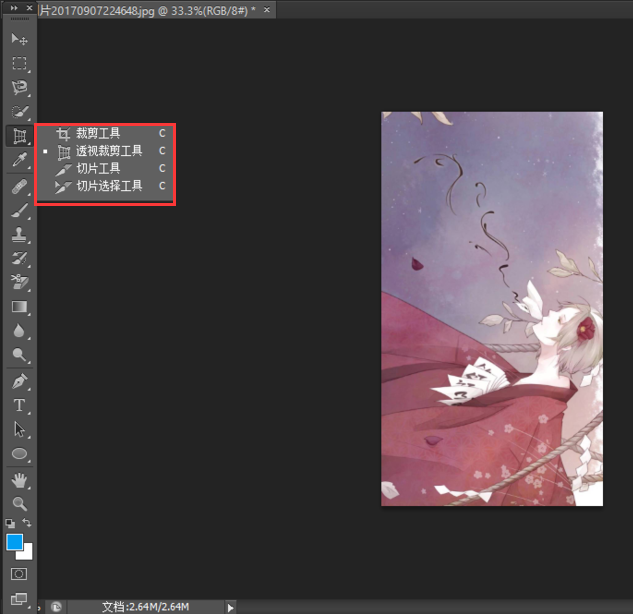The image size is (633, 614).
Task: Choose 裁剪工具 from the flyout menu
Action: [x=105, y=133]
